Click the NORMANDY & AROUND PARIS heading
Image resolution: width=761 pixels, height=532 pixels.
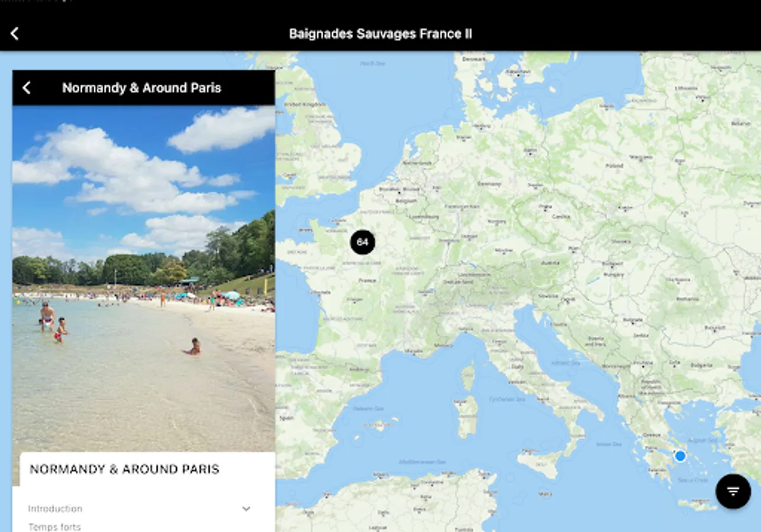point(125,469)
